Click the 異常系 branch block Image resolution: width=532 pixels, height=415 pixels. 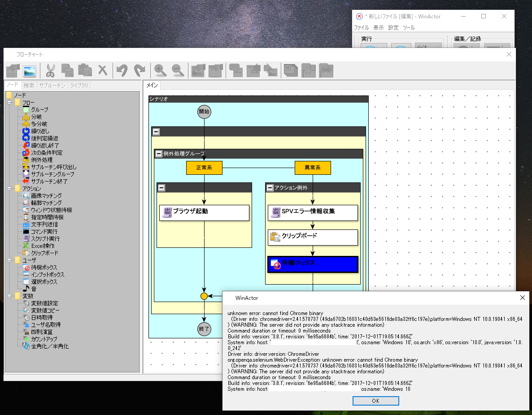[x=313, y=168]
